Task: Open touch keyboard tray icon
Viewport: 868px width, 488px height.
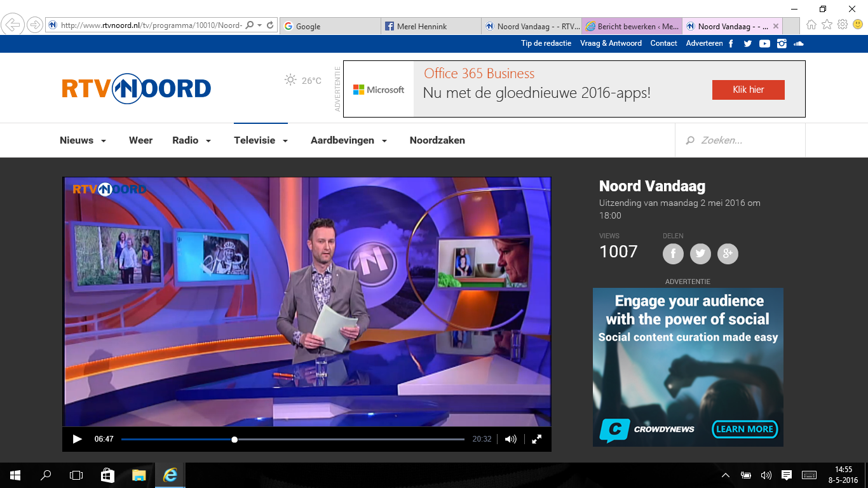Action: click(x=809, y=475)
